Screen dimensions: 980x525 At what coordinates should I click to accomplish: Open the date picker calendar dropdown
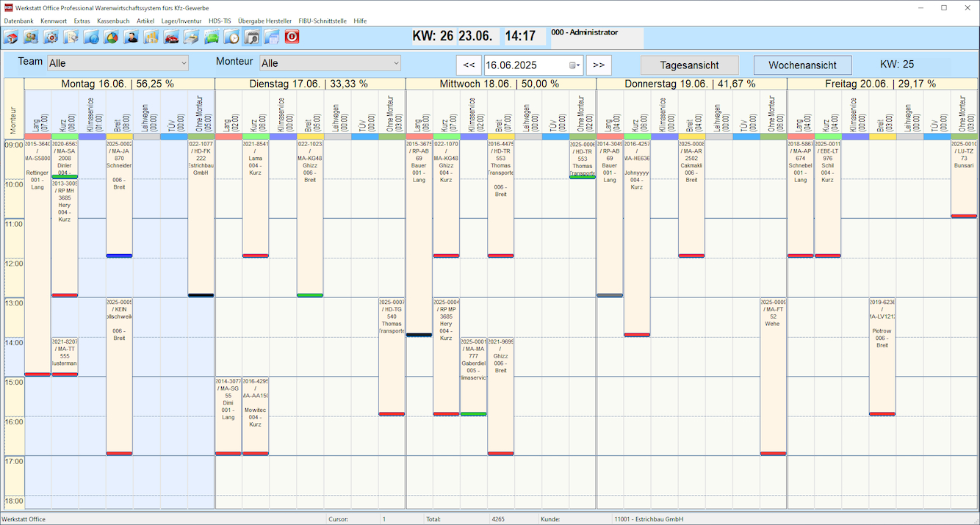(x=574, y=65)
